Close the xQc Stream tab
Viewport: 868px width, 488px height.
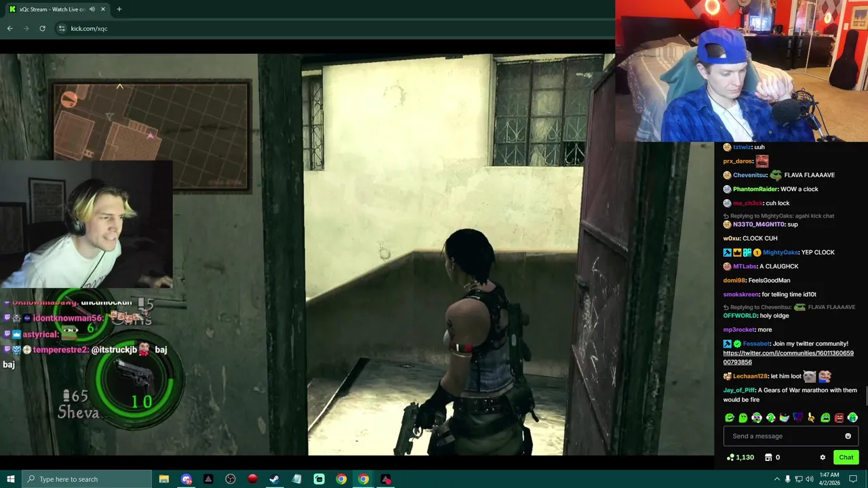click(103, 9)
